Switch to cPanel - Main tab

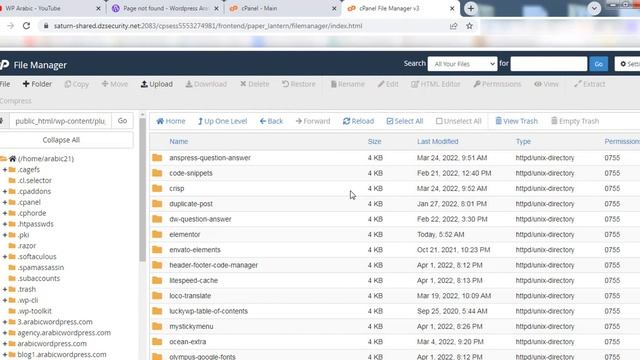click(x=283, y=8)
